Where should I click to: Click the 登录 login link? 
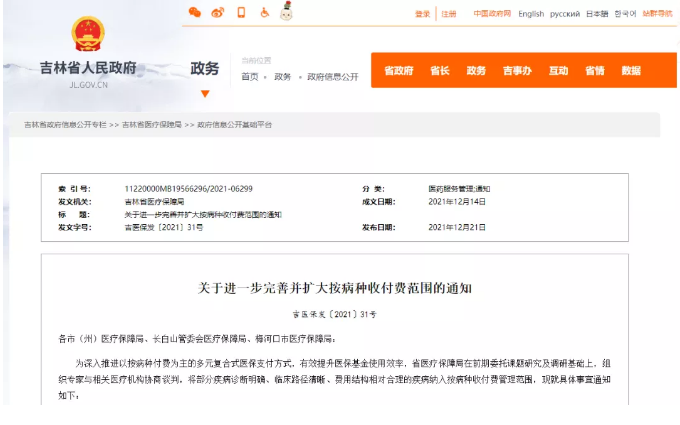coord(422,14)
